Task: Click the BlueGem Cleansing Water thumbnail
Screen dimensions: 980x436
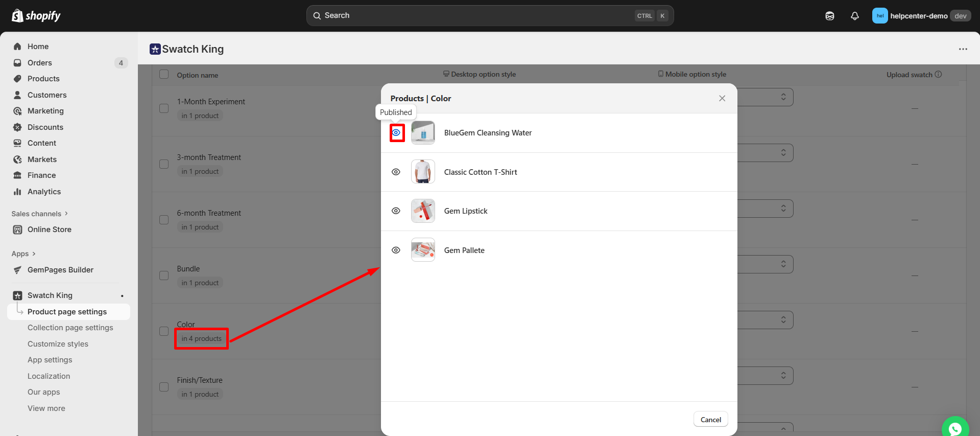Action: pyautogui.click(x=423, y=133)
